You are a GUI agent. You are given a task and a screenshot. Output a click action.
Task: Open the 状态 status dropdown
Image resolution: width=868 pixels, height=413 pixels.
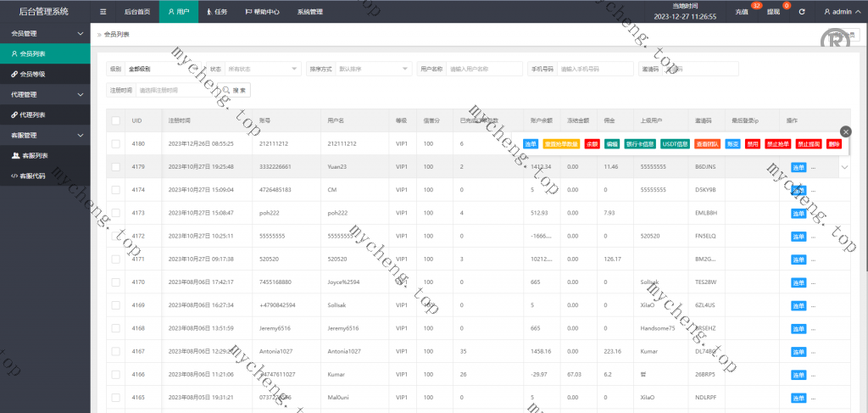[262, 69]
